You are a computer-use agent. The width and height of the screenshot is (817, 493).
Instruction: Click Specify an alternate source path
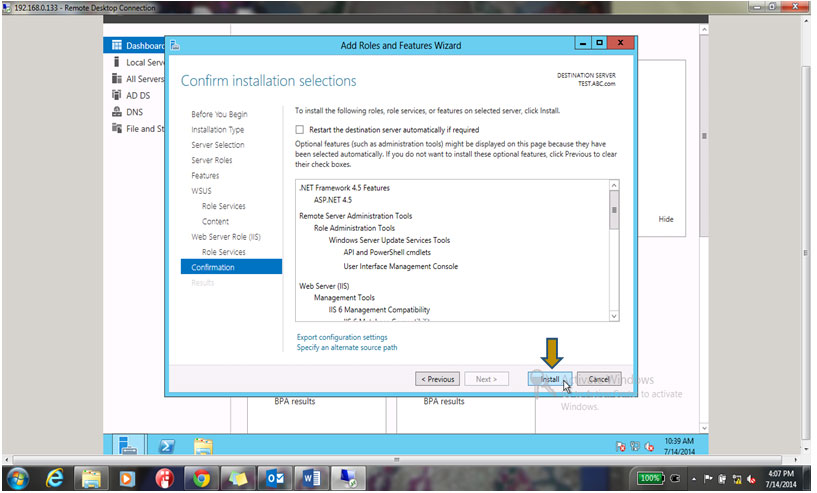click(346, 347)
